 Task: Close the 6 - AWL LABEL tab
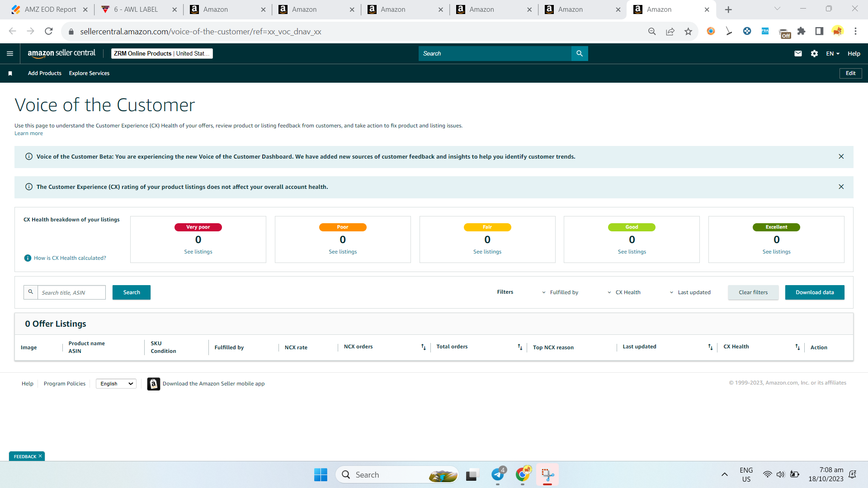click(175, 9)
